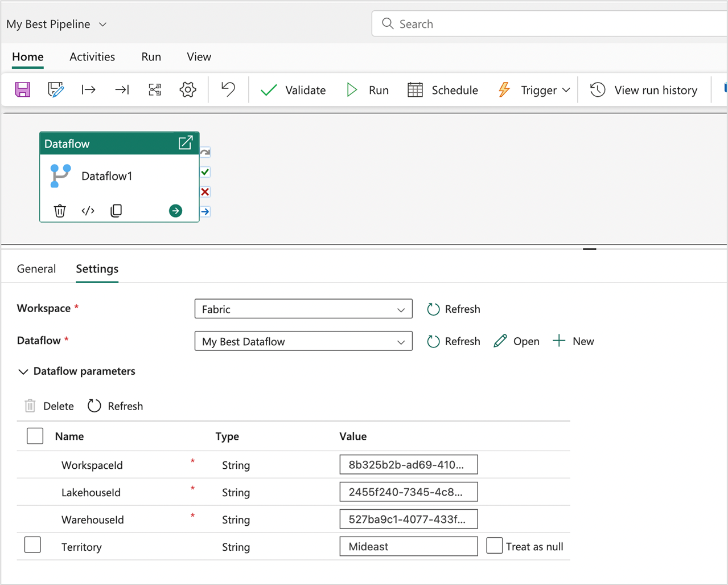Viewport: 728px width, 585px height.
Task: Delete the Dataflow1 activity via trash icon
Action: 59,210
